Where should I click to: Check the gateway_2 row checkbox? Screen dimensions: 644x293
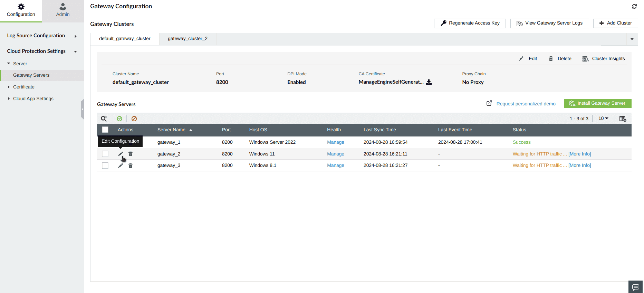point(105,154)
